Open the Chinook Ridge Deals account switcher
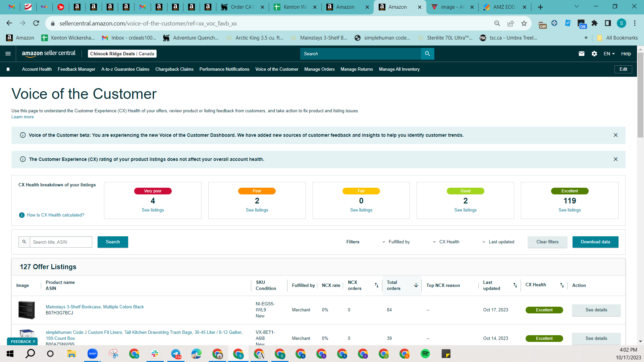This screenshot has height=362, width=644. click(122, 54)
